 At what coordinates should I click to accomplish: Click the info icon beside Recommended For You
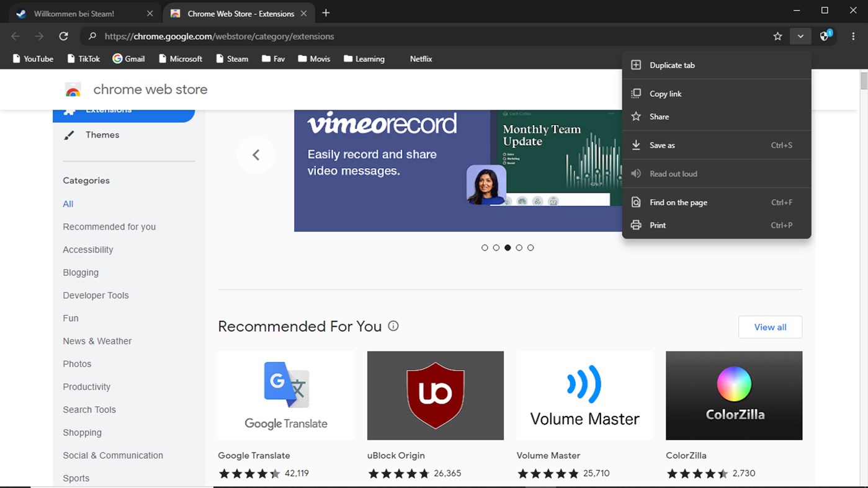pyautogui.click(x=393, y=326)
